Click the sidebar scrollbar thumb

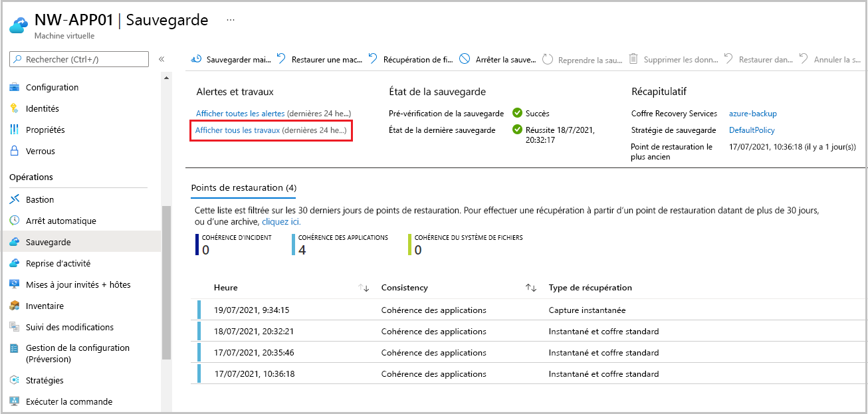(x=166, y=282)
